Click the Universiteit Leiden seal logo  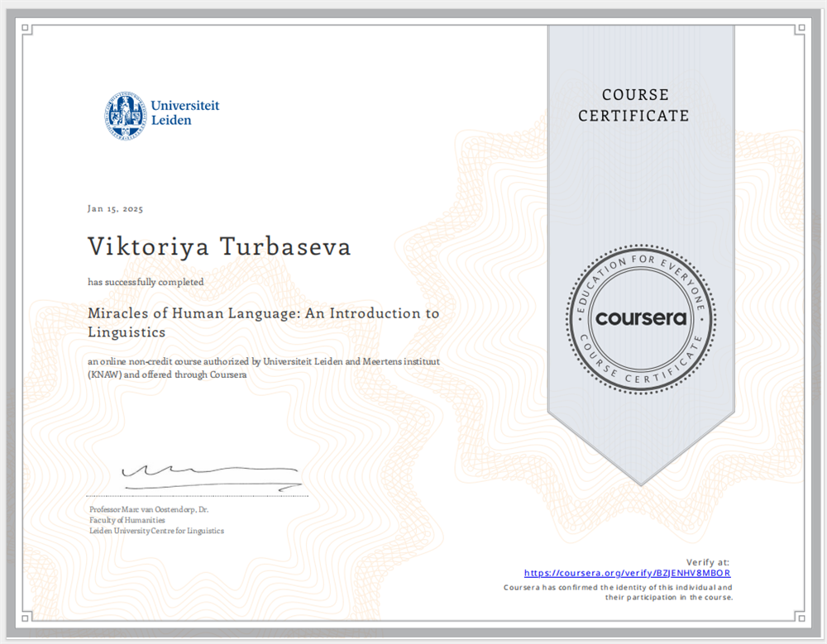pos(125,115)
